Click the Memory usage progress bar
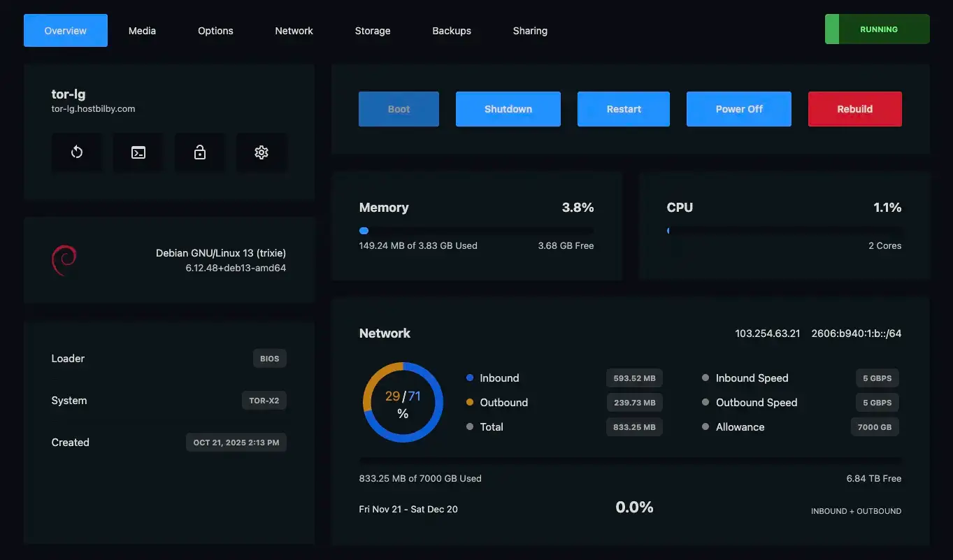Viewport: 953px width, 560px height. pos(476,231)
